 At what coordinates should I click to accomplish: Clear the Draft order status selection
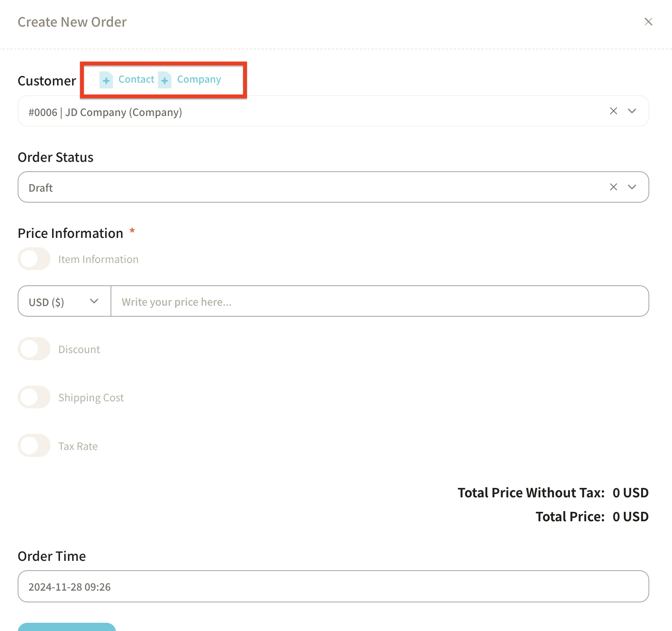click(x=613, y=187)
